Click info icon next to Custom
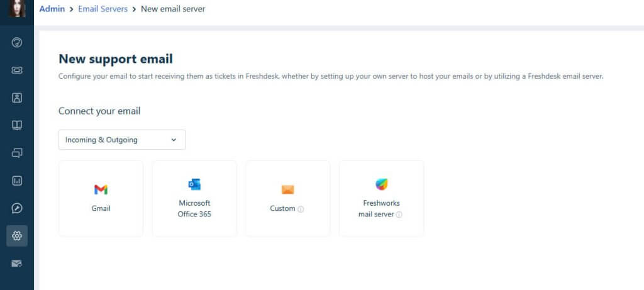 coord(301,209)
